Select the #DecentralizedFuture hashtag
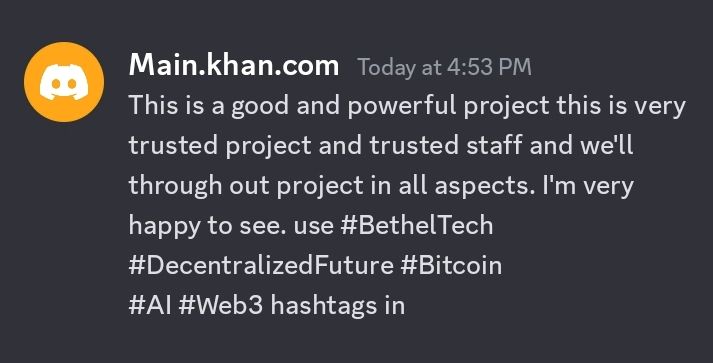 [x=261, y=265]
